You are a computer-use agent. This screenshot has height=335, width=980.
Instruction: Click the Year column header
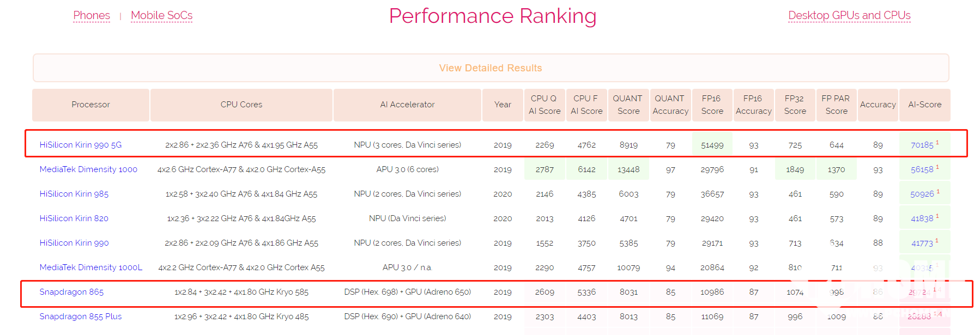(x=503, y=105)
